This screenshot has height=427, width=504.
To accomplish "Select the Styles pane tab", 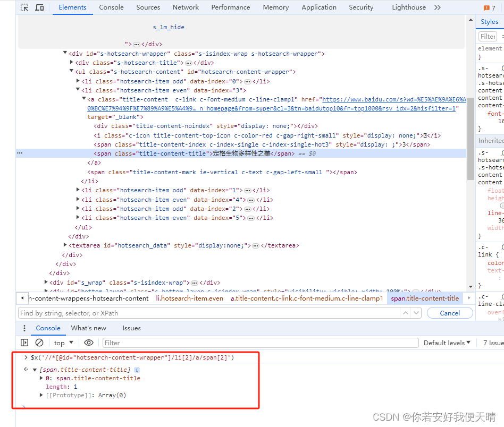I will 489,22.
